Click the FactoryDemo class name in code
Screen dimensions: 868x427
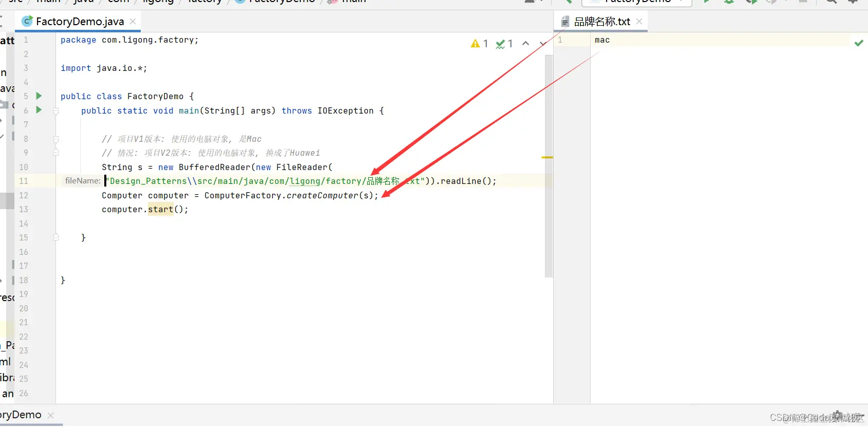(155, 97)
